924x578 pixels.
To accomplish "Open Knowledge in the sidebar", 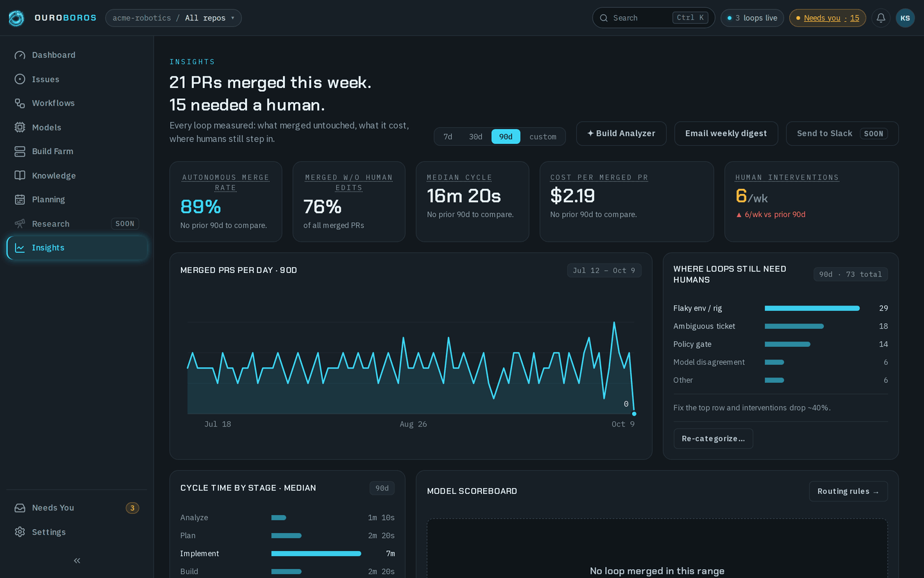I will [x=77, y=175].
